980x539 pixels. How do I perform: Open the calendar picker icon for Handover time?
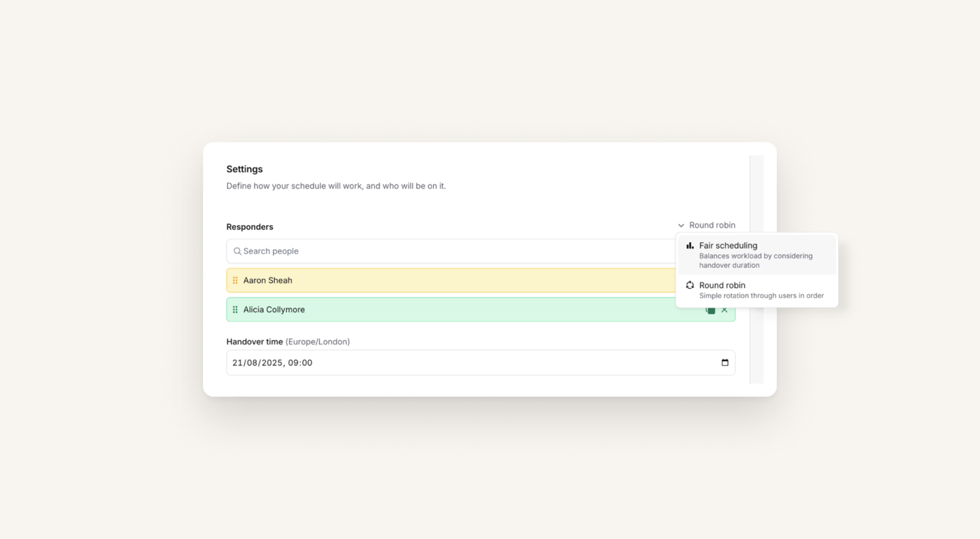(x=725, y=362)
